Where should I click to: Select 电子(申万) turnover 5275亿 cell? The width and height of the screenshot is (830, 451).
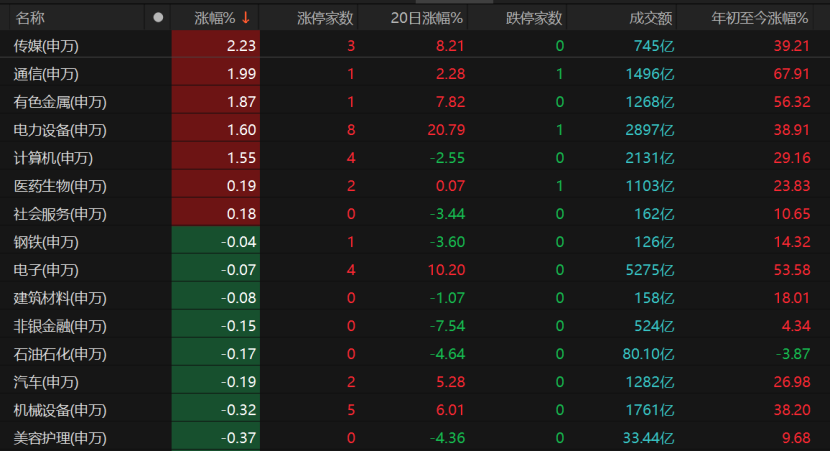649,270
